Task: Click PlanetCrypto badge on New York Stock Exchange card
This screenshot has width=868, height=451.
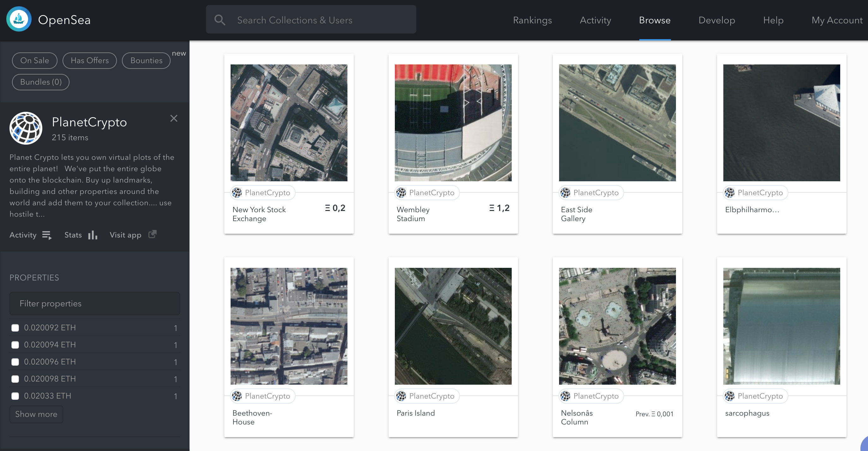Action: (262, 193)
